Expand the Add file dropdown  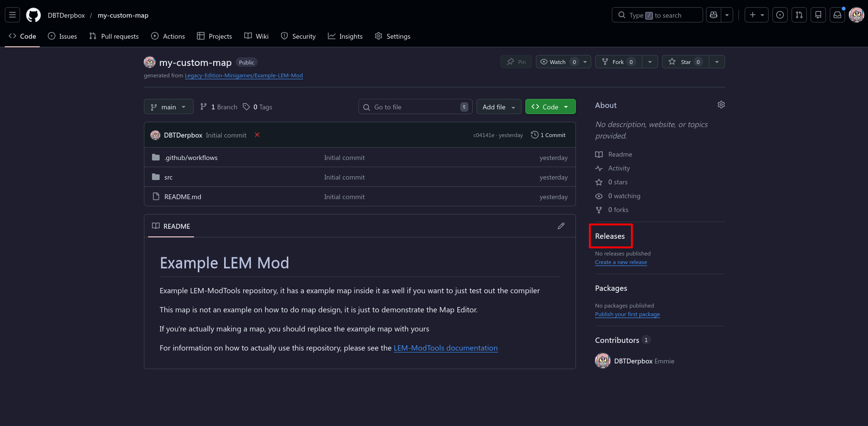click(499, 107)
